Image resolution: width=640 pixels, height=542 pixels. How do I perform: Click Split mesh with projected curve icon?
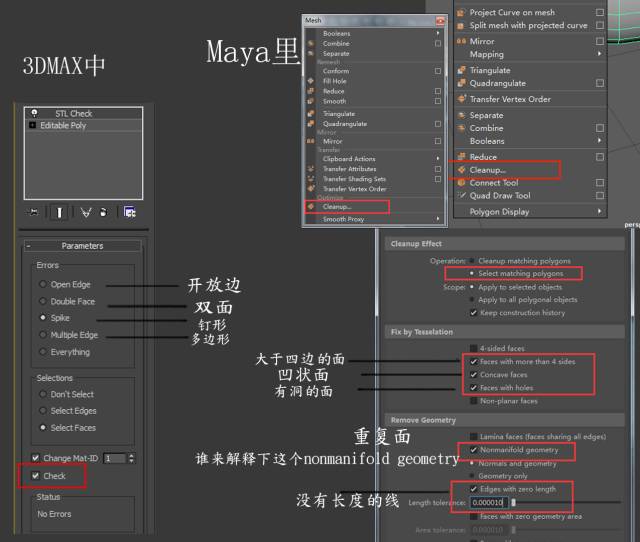[x=461, y=25]
